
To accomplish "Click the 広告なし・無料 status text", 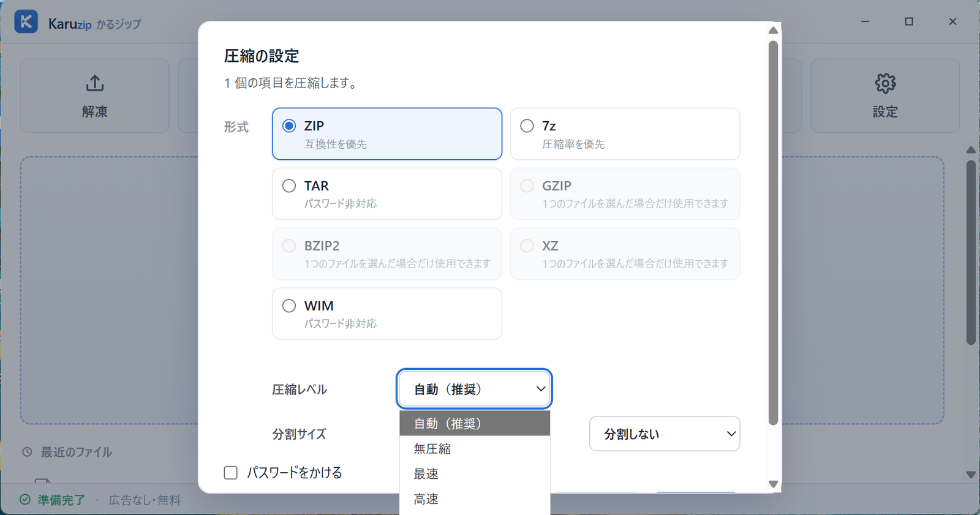I will tap(145, 500).
